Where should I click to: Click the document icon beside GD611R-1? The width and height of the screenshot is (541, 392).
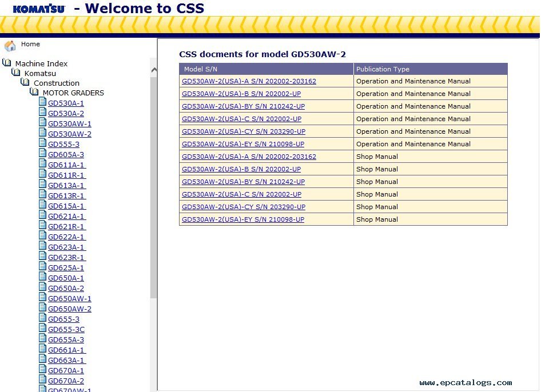click(42, 174)
